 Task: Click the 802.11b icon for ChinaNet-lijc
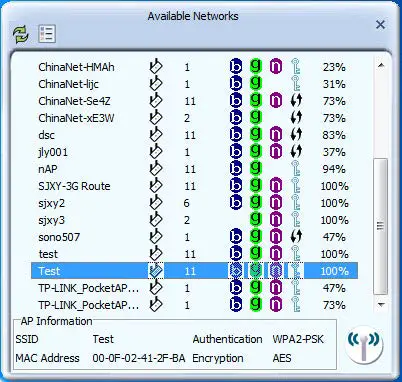point(236,83)
